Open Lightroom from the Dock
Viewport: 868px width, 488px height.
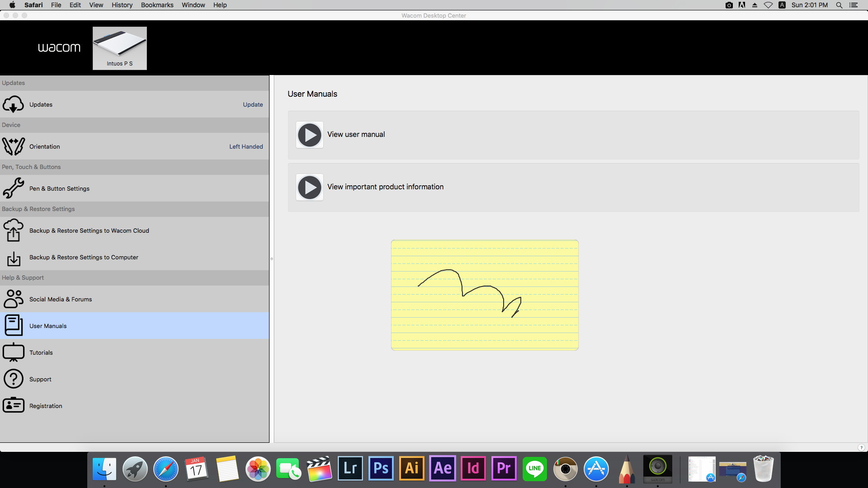[350, 469]
